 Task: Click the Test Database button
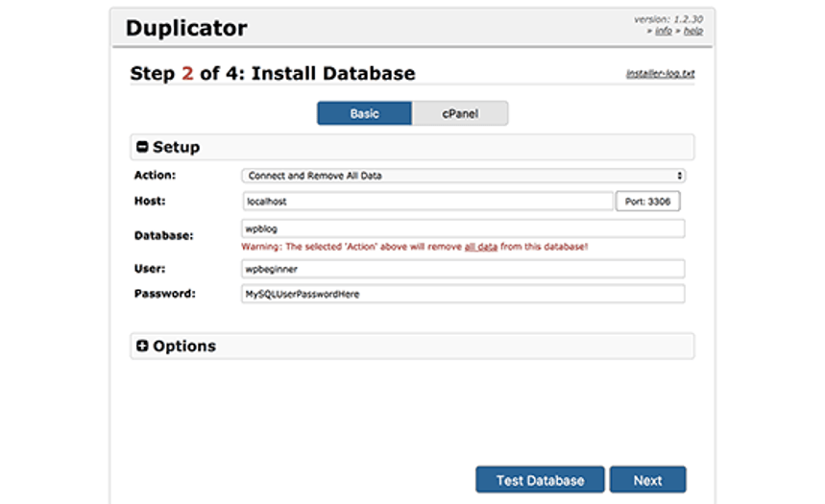point(540,480)
